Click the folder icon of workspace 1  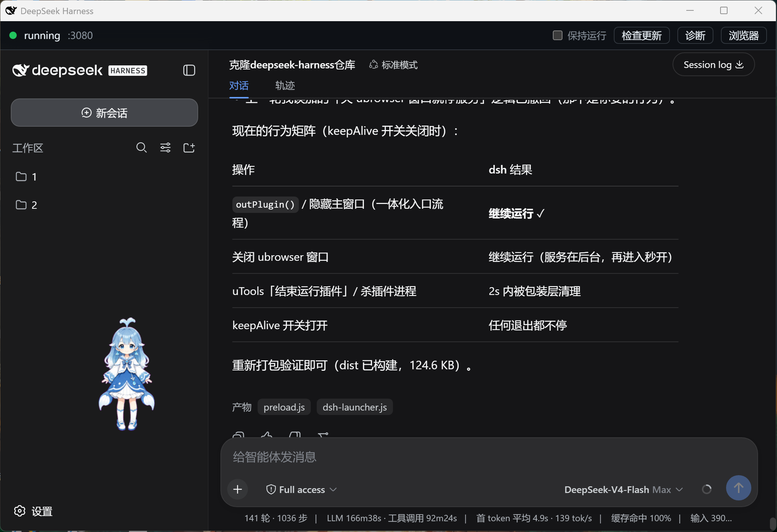[x=21, y=176]
